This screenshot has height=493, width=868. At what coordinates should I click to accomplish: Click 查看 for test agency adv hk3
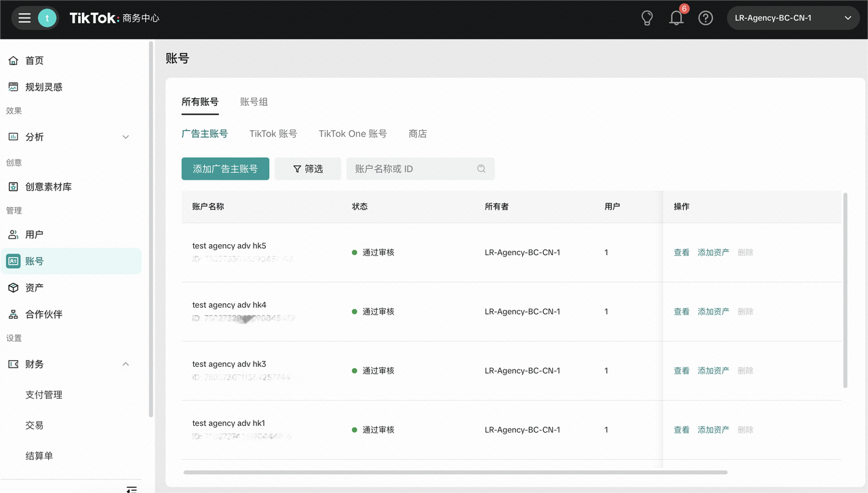click(682, 370)
